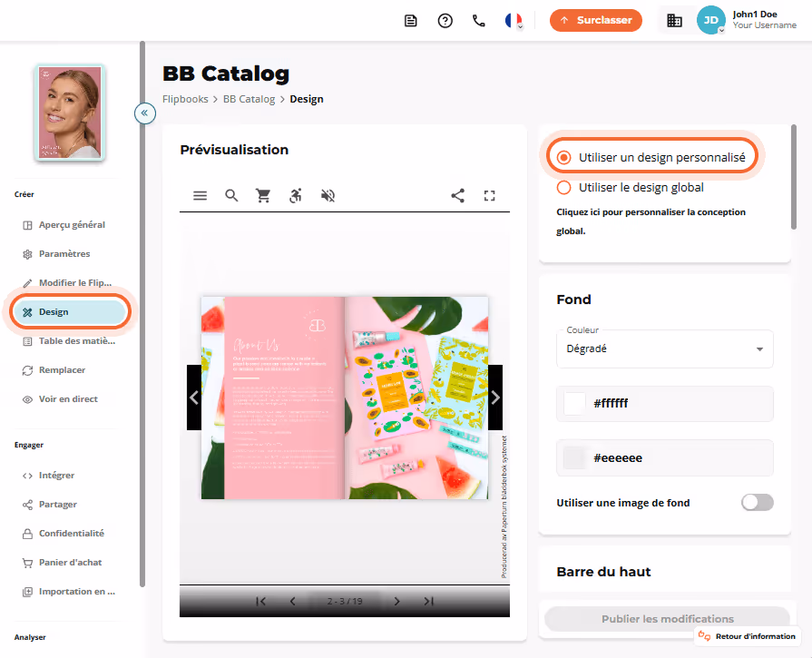Click the flipbook cover thumbnail
812x658 pixels.
coord(70,112)
